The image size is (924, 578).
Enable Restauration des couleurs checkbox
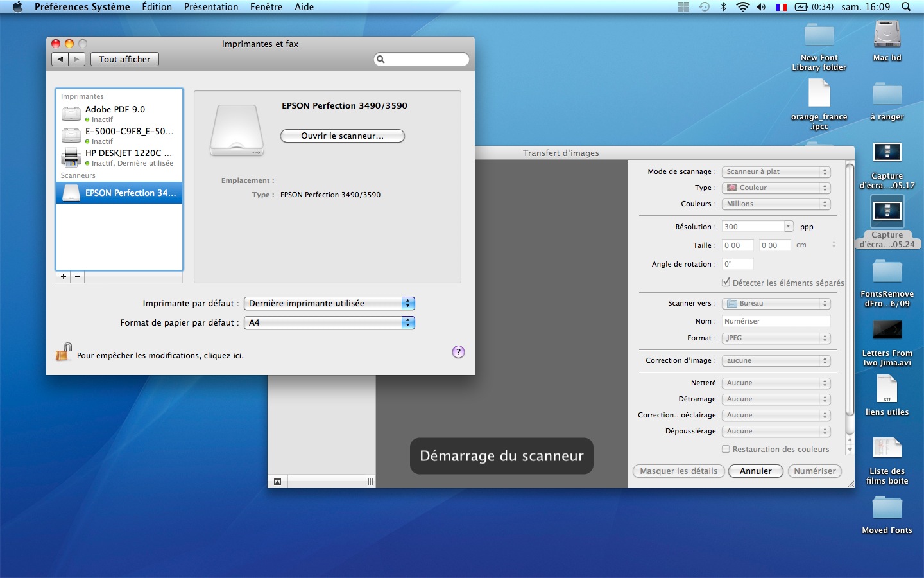point(726,449)
